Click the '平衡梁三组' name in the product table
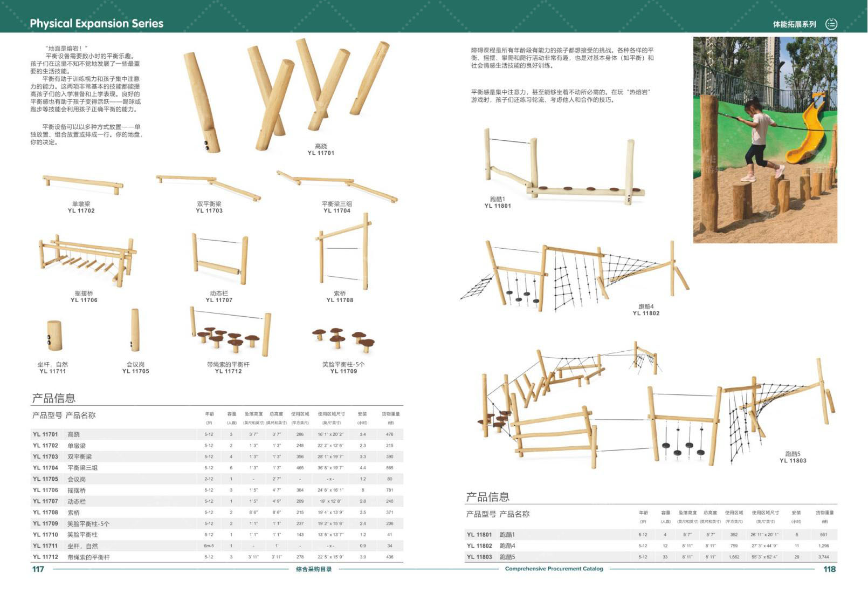 (x=82, y=468)
